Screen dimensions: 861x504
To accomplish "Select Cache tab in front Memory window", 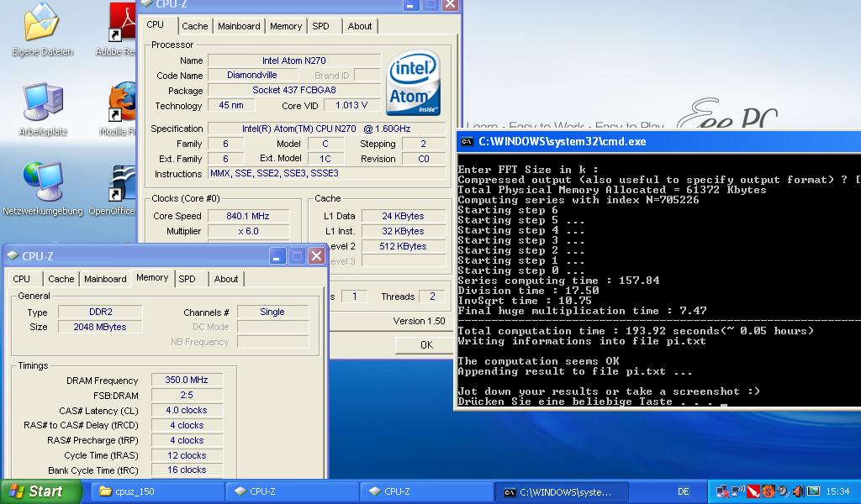I will (x=61, y=279).
